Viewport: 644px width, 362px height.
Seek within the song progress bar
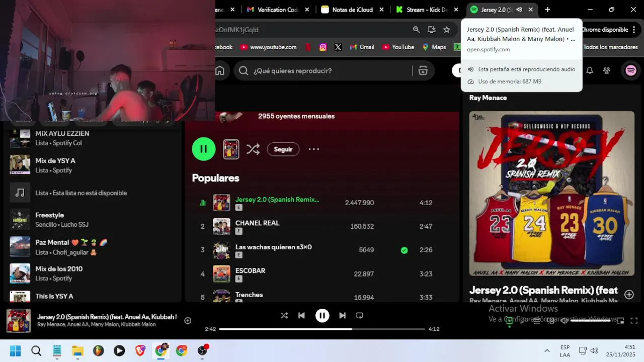322,329
